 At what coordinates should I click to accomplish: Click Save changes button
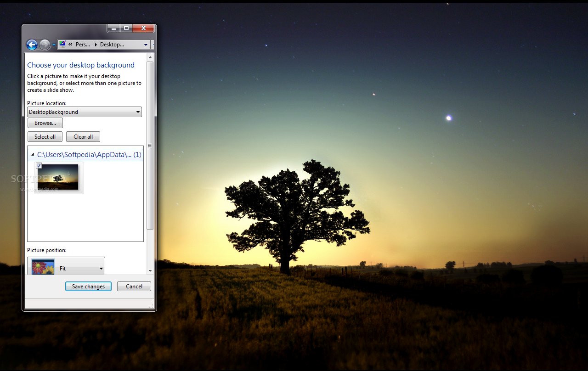tap(88, 287)
